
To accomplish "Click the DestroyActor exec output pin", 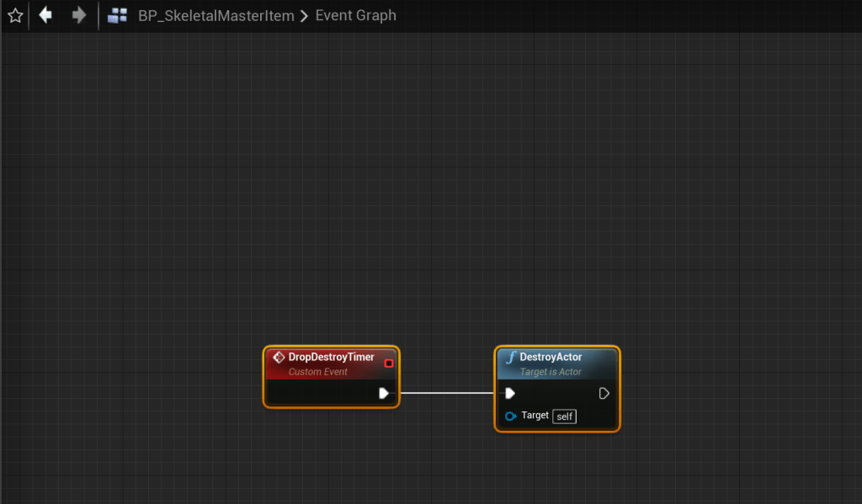I will pyautogui.click(x=604, y=393).
